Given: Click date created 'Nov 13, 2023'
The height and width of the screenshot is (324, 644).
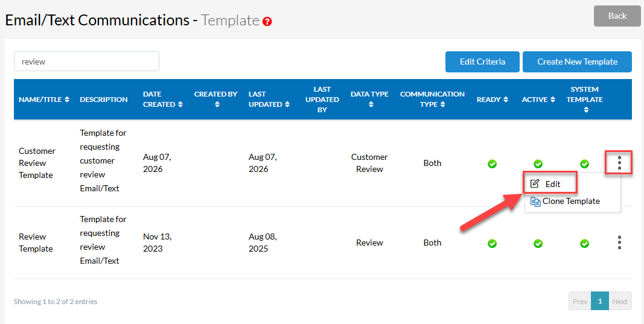Looking at the screenshot, I should [158, 243].
